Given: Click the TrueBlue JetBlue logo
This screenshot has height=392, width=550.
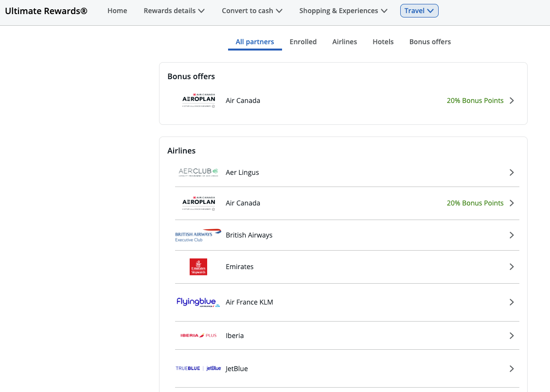Looking at the screenshot, I should point(198,368).
